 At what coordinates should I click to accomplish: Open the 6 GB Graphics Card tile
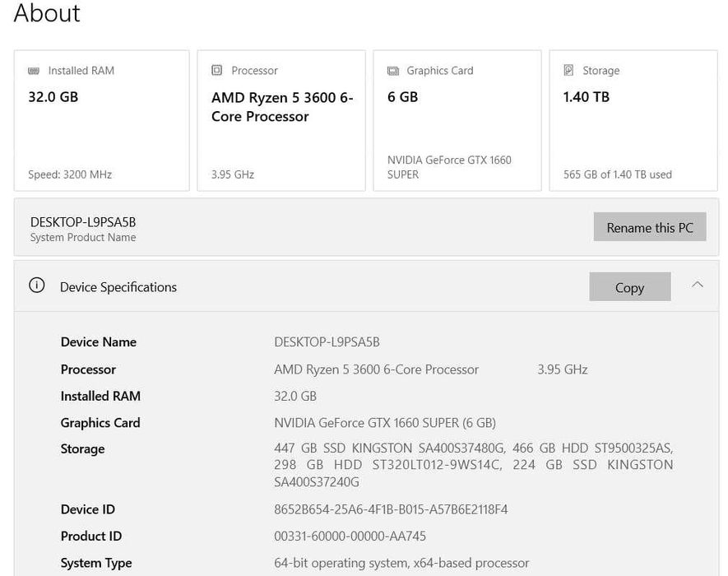point(457,120)
